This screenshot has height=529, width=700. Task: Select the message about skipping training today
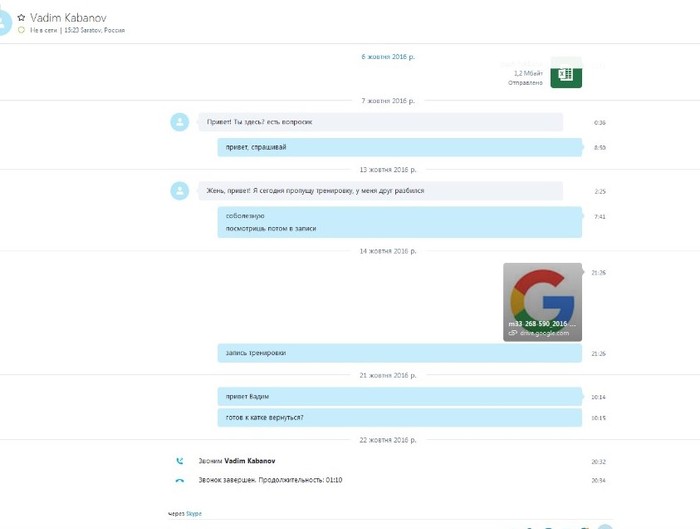(x=380, y=191)
